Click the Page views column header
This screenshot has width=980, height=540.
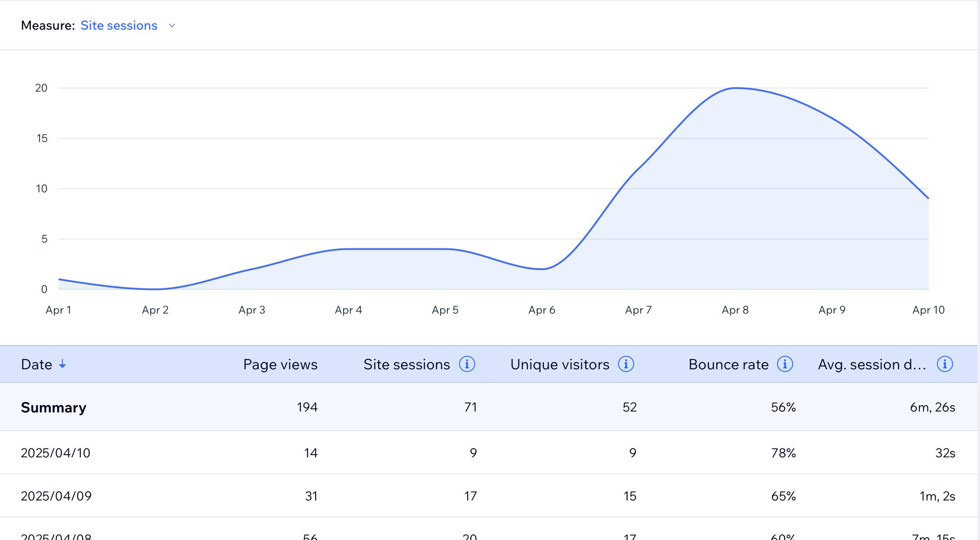point(280,364)
